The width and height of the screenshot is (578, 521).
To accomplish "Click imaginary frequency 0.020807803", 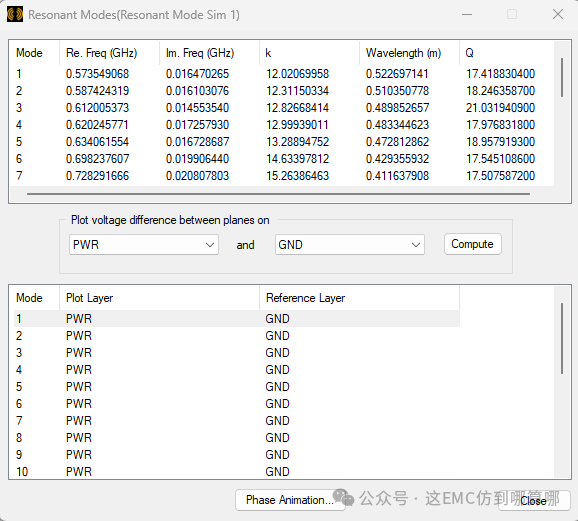I will 197,176.
